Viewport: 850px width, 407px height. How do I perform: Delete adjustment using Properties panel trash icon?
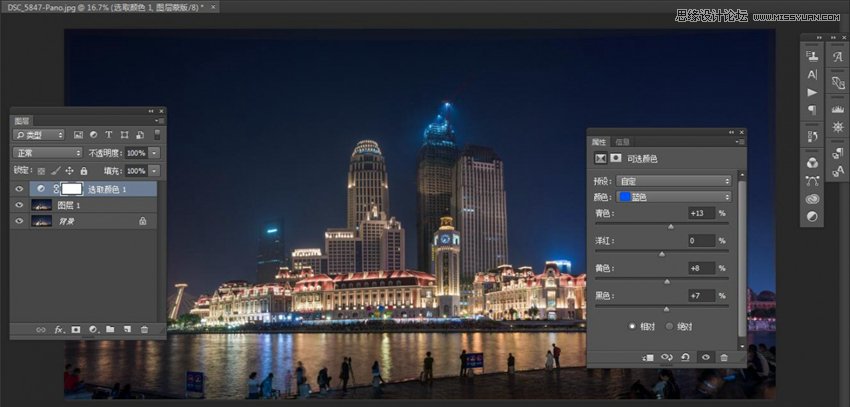(724, 356)
